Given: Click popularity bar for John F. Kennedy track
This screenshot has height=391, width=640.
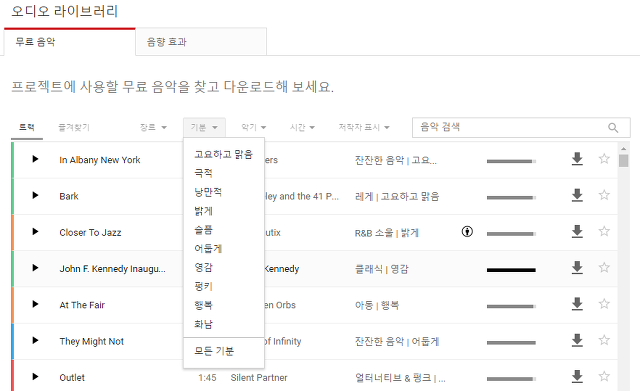Looking at the screenshot, I should [511, 270].
